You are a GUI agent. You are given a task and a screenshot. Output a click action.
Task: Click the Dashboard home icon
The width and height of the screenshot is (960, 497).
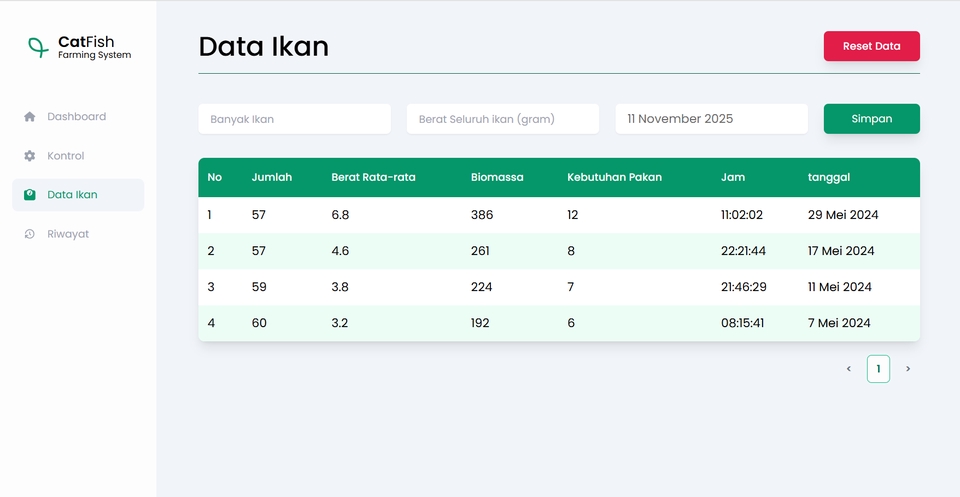pos(30,117)
